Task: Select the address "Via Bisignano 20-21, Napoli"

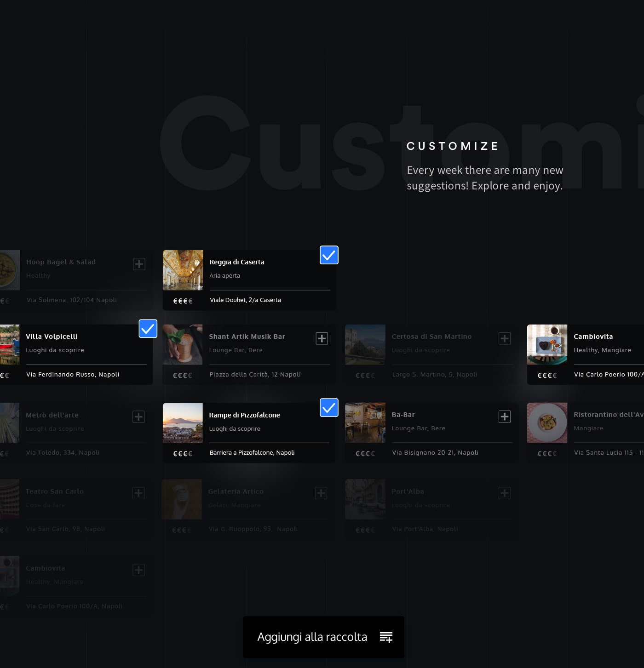Action: pyautogui.click(x=435, y=453)
